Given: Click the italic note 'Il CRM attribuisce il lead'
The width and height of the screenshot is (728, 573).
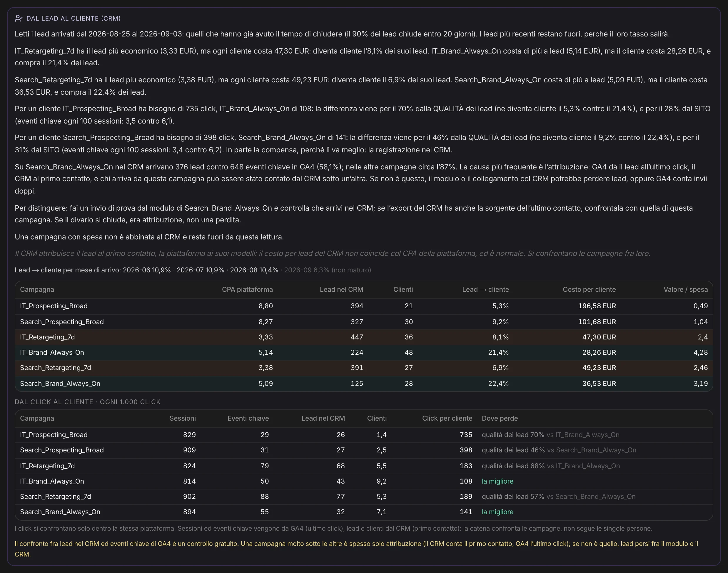Looking at the screenshot, I should pos(332,253).
